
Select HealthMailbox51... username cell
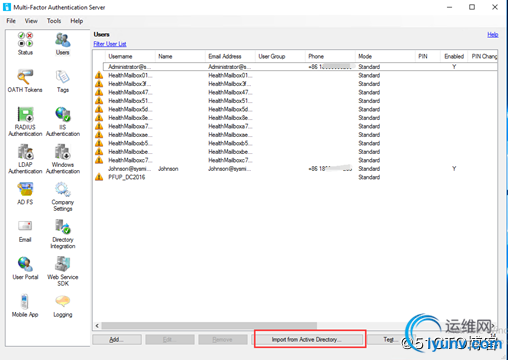pos(130,101)
